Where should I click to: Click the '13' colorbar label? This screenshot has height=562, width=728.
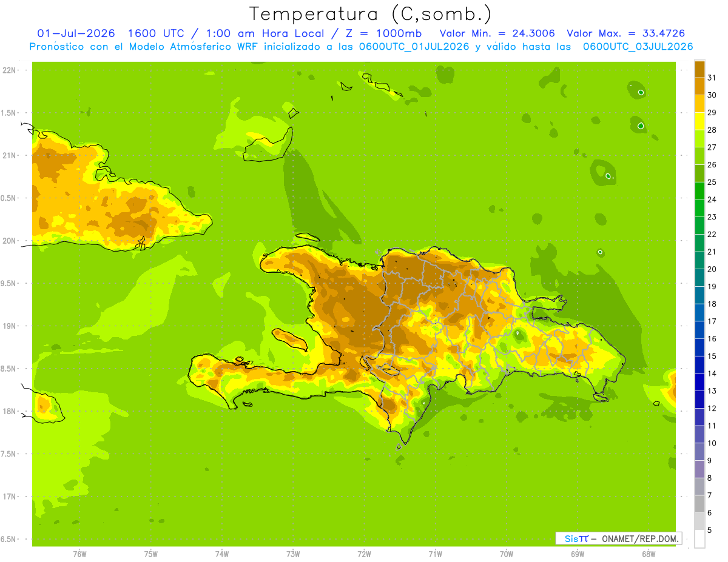tap(712, 391)
